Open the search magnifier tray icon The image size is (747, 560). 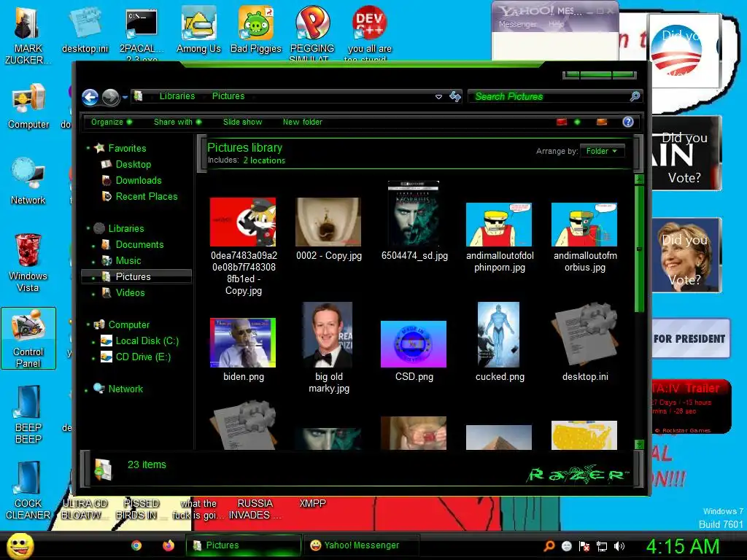(549, 546)
